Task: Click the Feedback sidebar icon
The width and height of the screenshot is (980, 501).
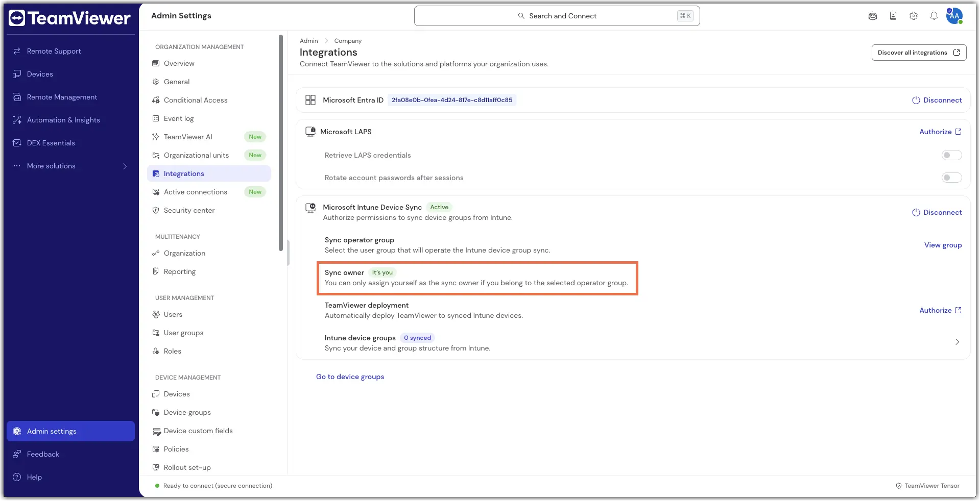Action: (x=17, y=454)
